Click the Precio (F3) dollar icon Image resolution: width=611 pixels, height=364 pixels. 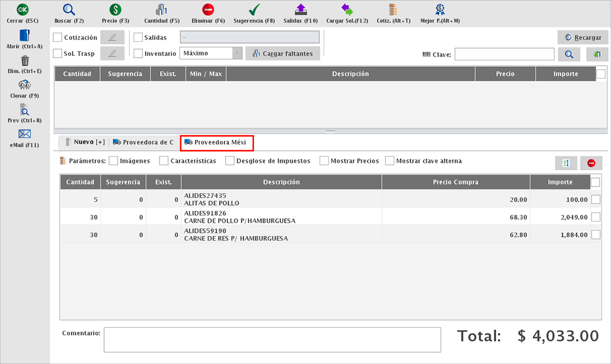[x=115, y=10]
